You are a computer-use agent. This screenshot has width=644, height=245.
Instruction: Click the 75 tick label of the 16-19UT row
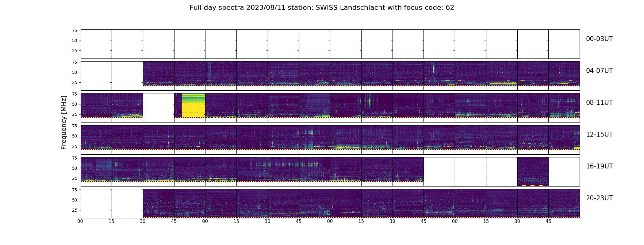[x=75, y=158]
